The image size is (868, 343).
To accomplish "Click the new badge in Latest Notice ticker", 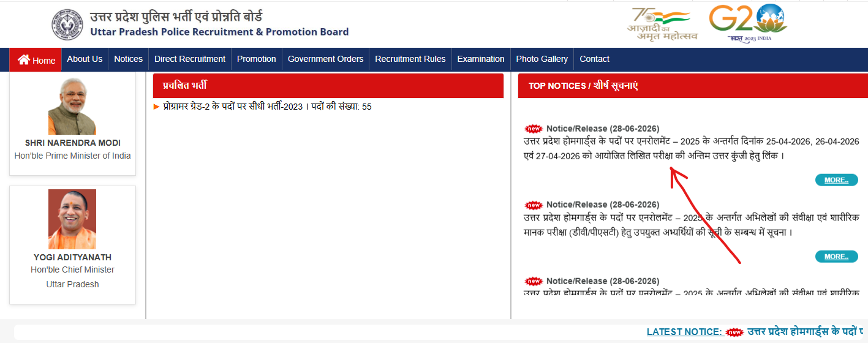I will [734, 332].
